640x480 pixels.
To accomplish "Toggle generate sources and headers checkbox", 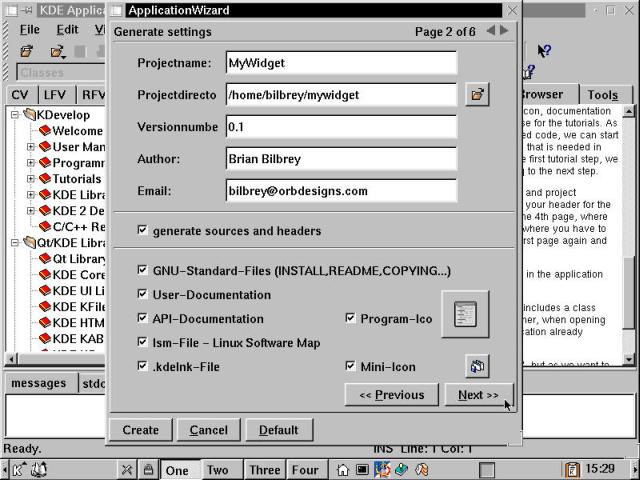I will click(x=143, y=231).
